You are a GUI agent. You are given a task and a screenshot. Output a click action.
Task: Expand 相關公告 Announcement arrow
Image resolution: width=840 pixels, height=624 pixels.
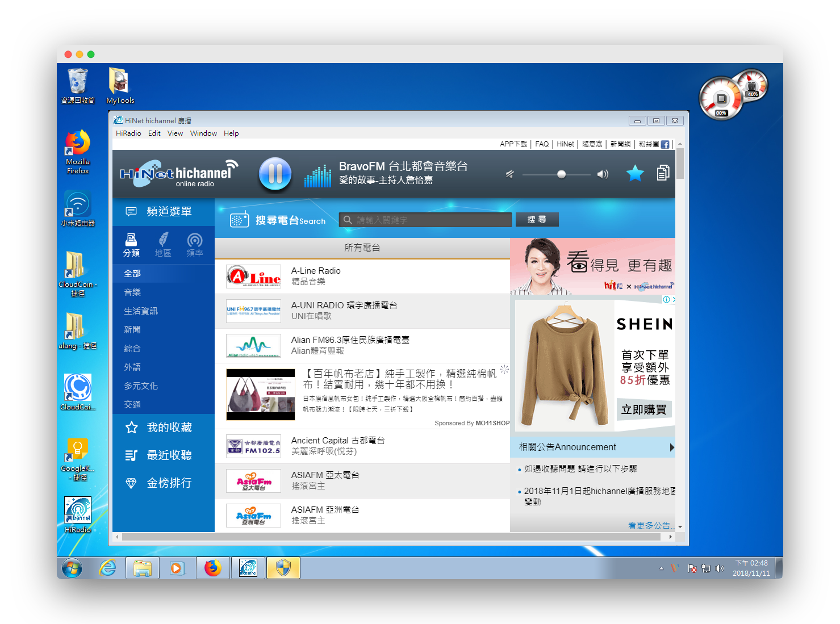[x=672, y=447]
